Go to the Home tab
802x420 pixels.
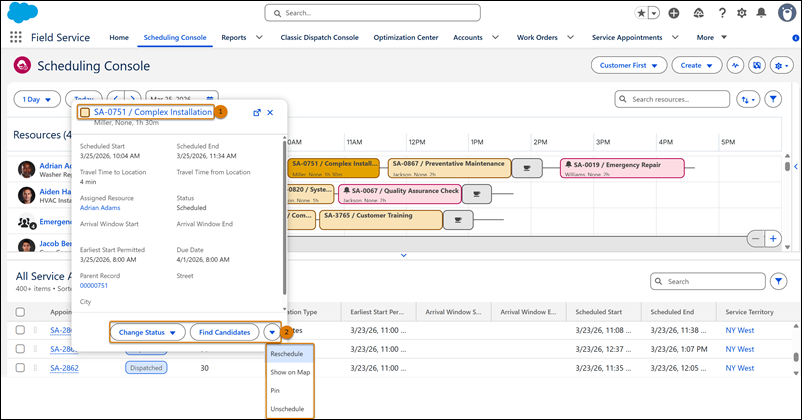[x=119, y=37]
